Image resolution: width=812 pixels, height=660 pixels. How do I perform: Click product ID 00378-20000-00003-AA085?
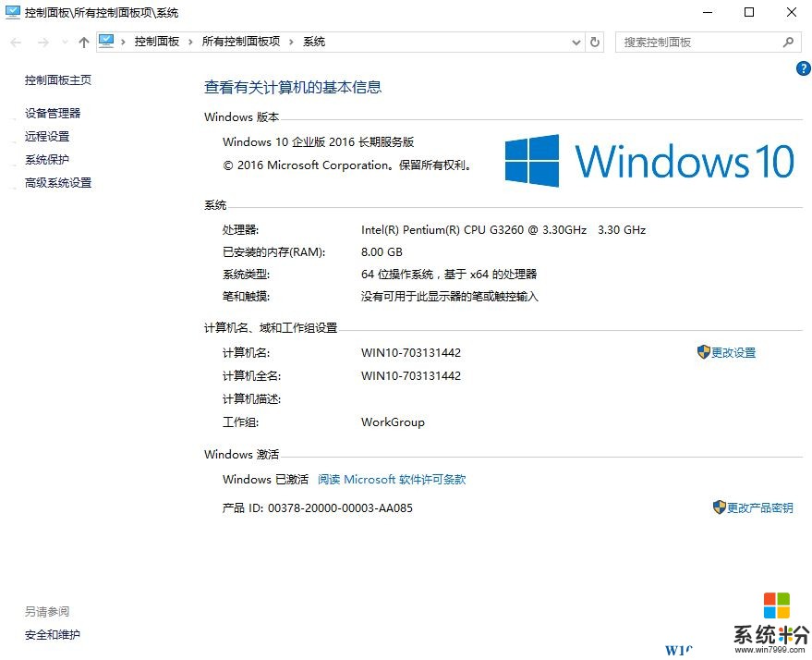tap(340, 508)
